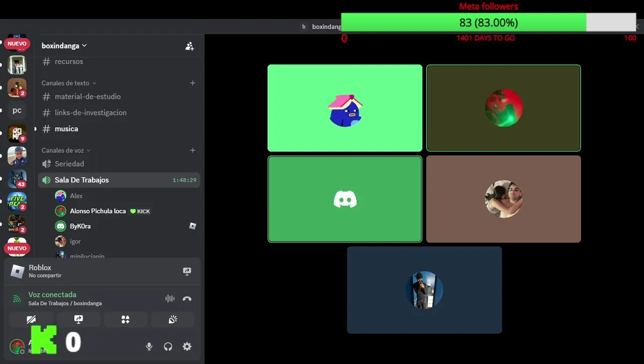Click the Seriedad voice channel speaker icon
The width and height of the screenshot is (644, 364).
[46, 164]
